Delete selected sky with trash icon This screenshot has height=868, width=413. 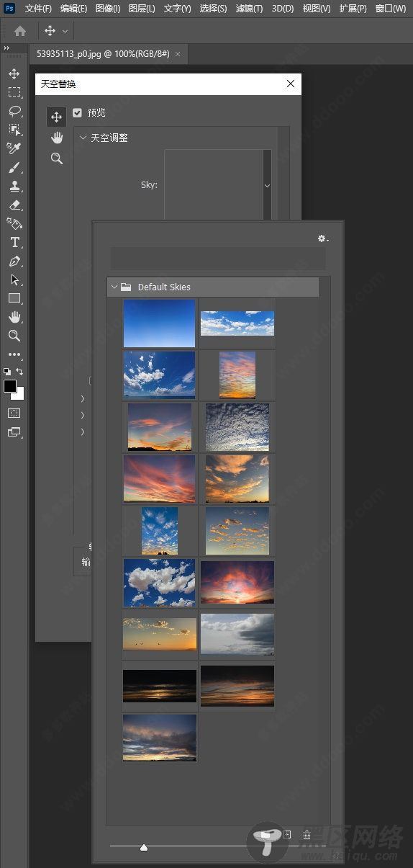307,835
